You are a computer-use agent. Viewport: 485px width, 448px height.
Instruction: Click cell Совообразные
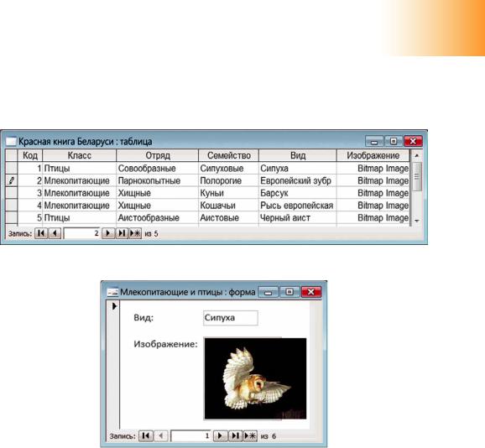tap(158, 168)
